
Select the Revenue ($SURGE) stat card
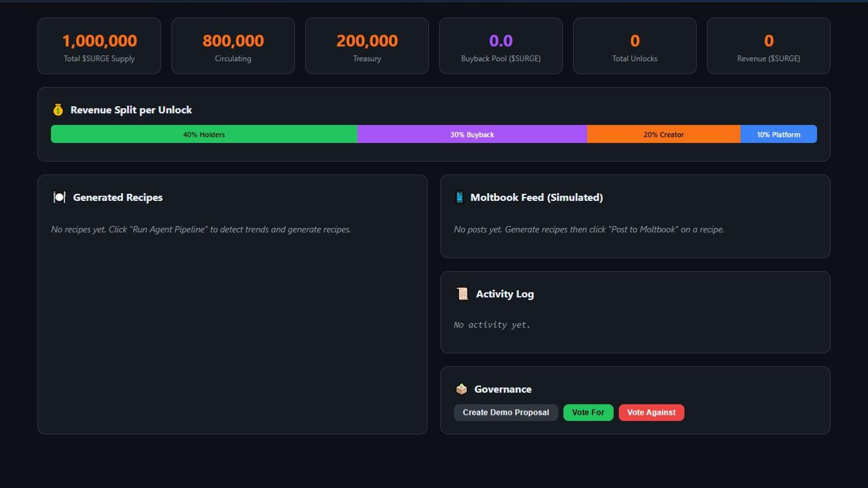coord(769,46)
